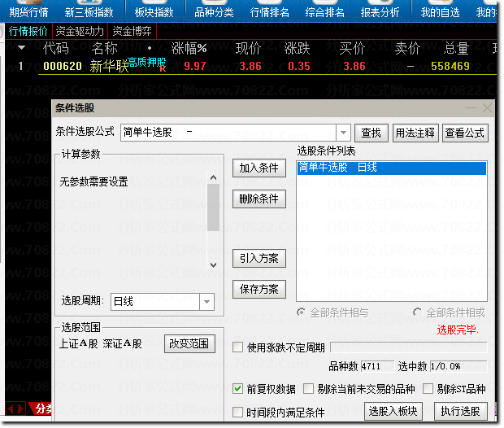Select list item 简单牛选股 日线
The image size is (504, 428).
(392, 168)
